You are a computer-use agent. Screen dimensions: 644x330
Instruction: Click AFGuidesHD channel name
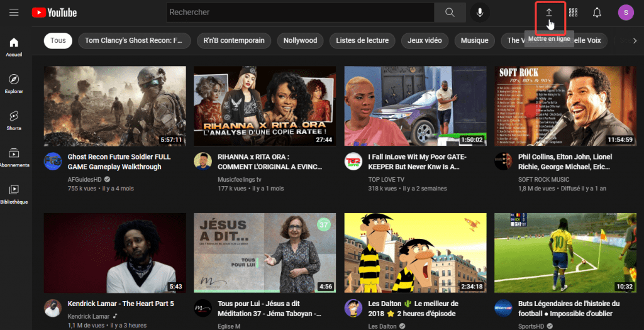[85, 179]
